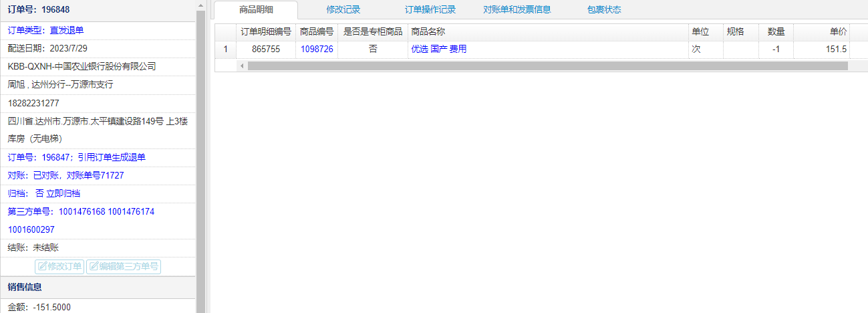Image resolution: width=868 pixels, height=313 pixels.
Task: Click customer name KBB-QXNH-中国农业银行股份有限公司
Action: 82,66
